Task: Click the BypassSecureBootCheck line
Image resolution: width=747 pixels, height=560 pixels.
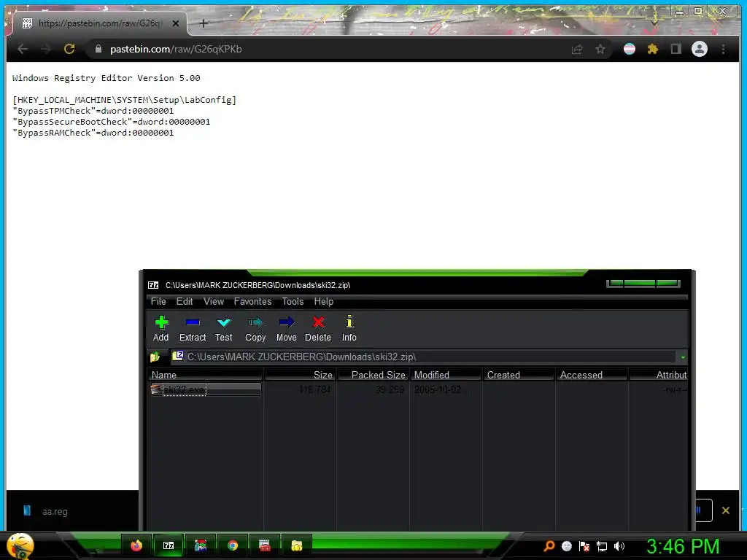Action: (112, 122)
